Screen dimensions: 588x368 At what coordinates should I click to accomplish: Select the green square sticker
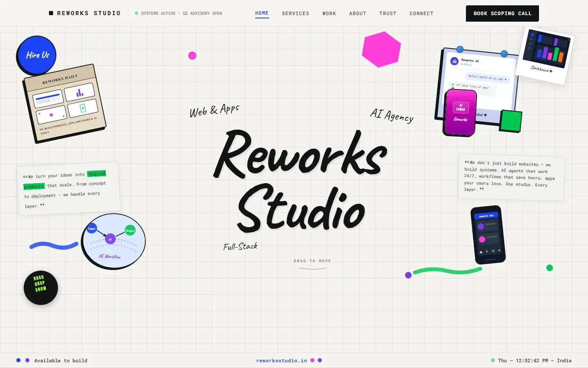511,121
